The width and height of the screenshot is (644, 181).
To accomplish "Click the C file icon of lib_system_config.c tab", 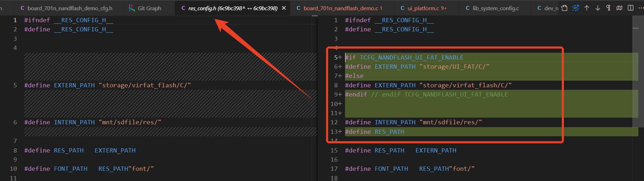I will 467,8.
